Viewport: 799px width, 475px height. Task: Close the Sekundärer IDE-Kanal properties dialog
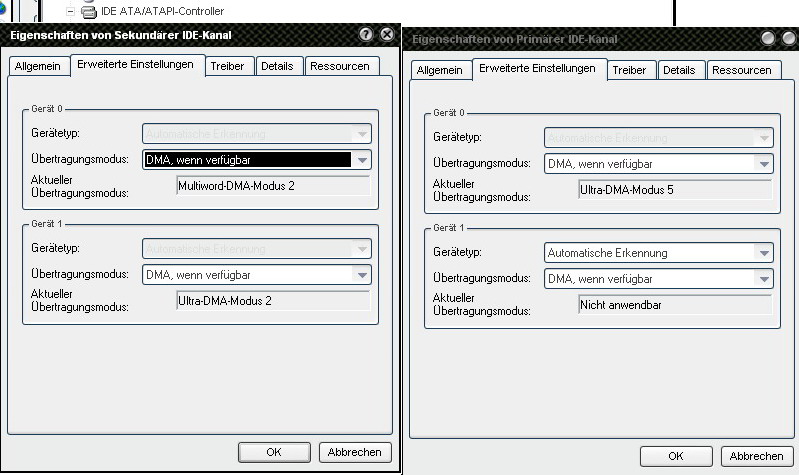[386, 34]
